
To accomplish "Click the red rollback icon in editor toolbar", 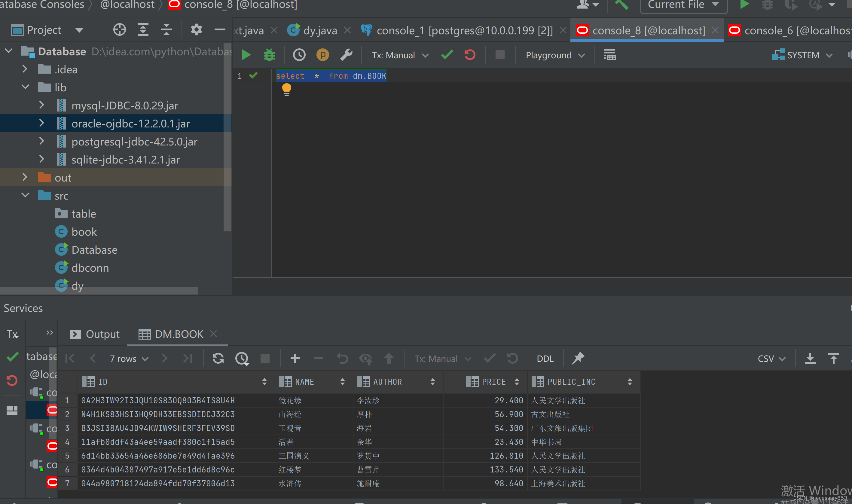I will (470, 55).
